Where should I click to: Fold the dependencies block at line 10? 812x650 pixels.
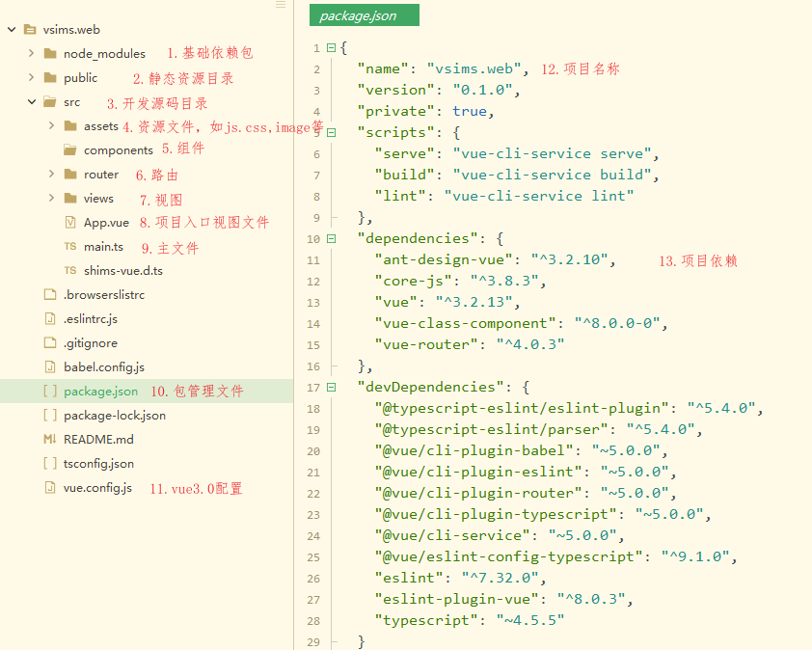click(x=332, y=239)
